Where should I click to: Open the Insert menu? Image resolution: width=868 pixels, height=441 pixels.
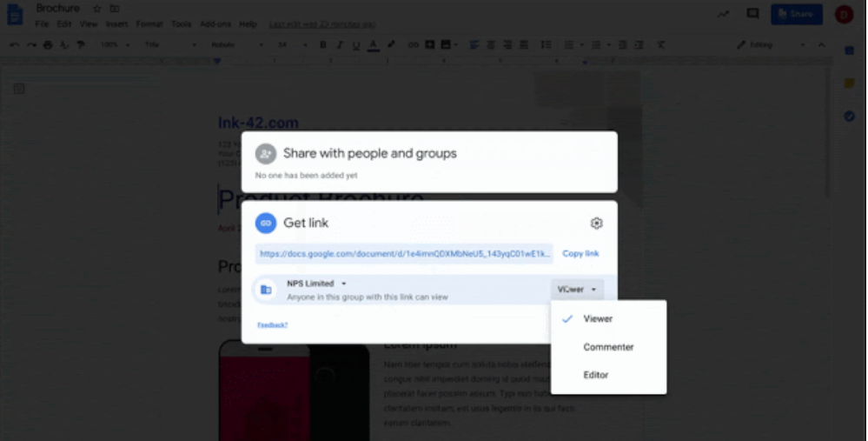116,24
